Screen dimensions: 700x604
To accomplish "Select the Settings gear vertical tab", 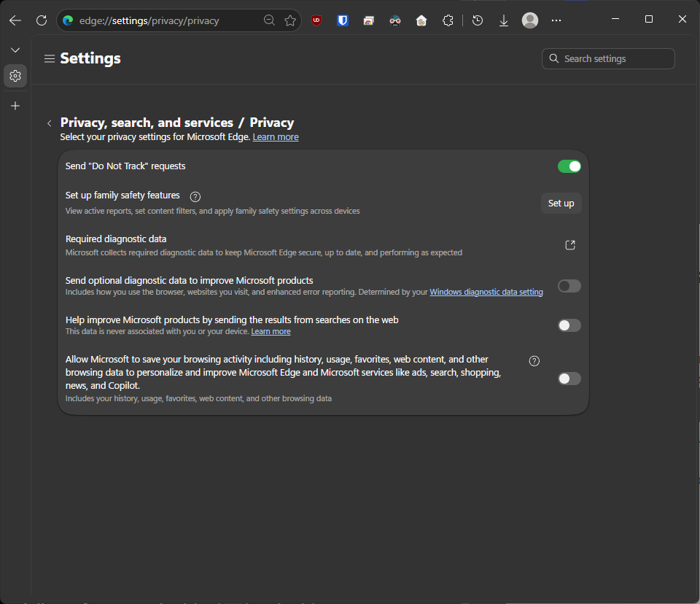I will 15,76.
